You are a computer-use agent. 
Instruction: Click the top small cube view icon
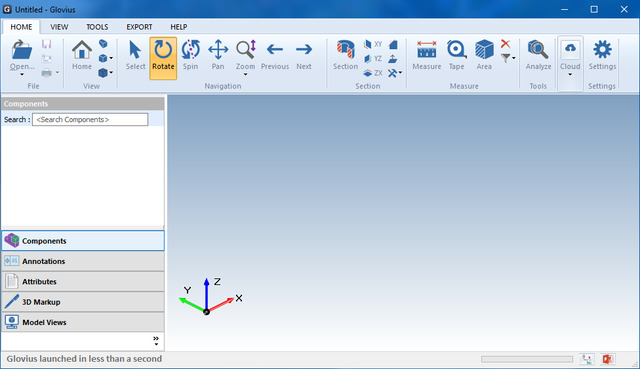(103, 44)
